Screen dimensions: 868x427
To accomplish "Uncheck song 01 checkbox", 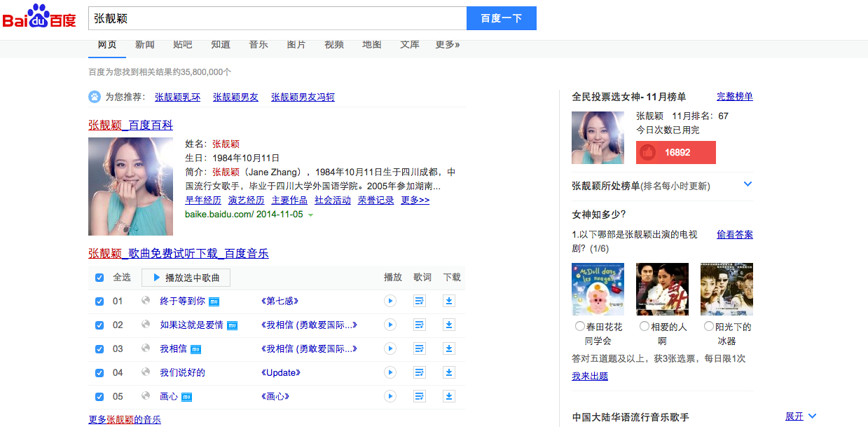I will pos(99,301).
